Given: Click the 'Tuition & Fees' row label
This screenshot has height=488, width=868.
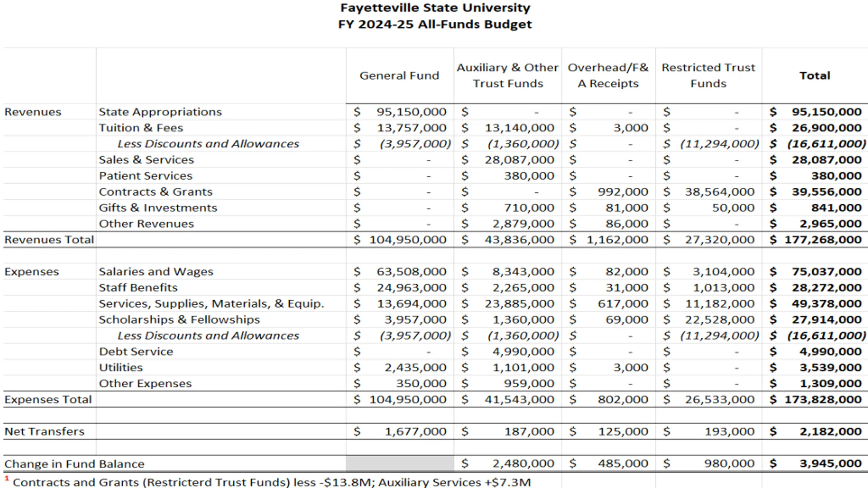Looking at the screenshot, I should tap(141, 128).
